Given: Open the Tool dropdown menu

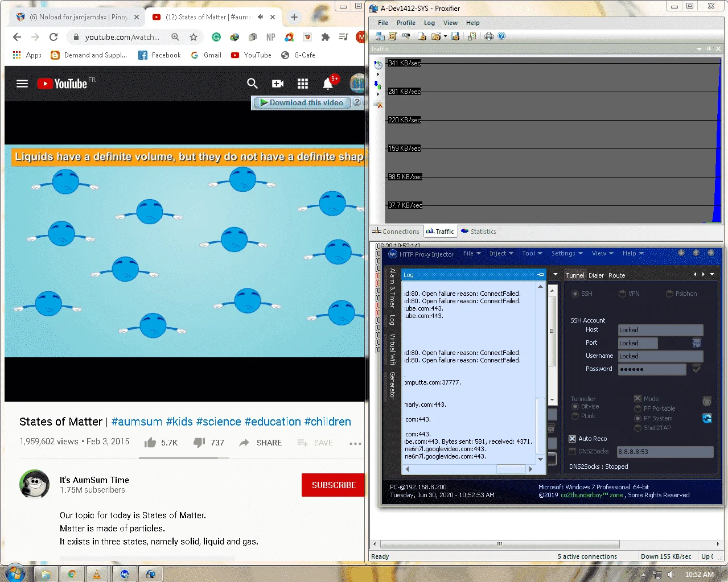Looking at the screenshot, I should [x=532, y=254].
